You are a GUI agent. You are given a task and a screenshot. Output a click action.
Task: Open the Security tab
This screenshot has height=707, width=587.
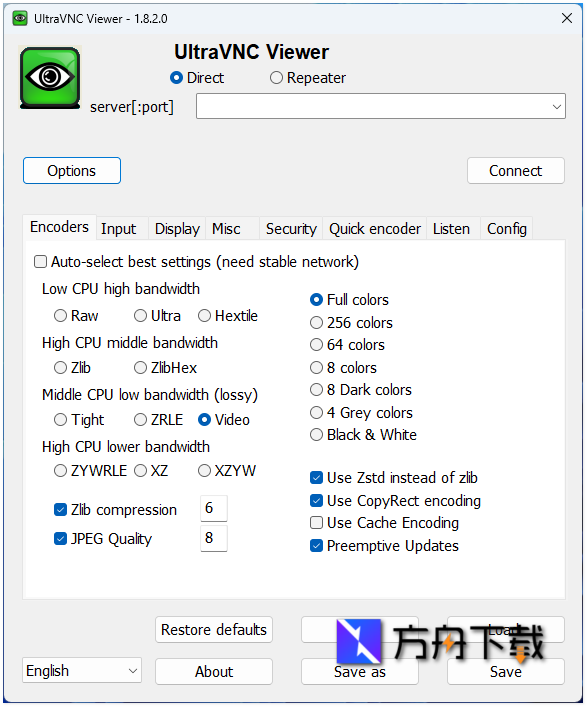pyautogui.click(x=291, y=229)
